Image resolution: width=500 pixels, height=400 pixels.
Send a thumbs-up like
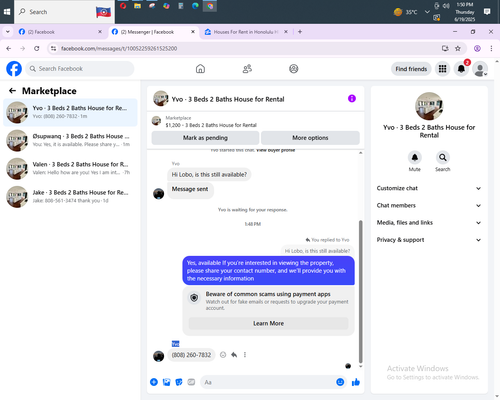(x=356, y=382)
